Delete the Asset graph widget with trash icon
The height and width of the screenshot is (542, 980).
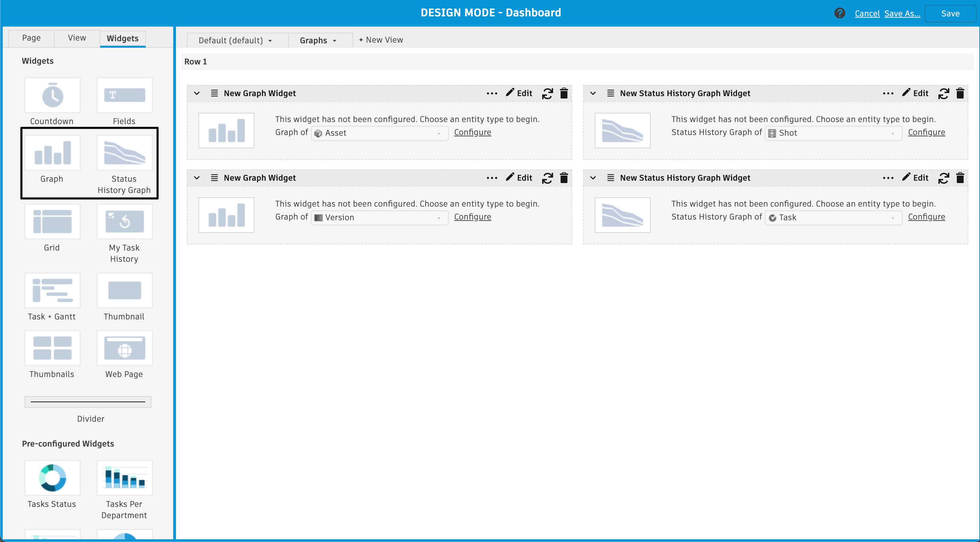click(x=564, y=93)
